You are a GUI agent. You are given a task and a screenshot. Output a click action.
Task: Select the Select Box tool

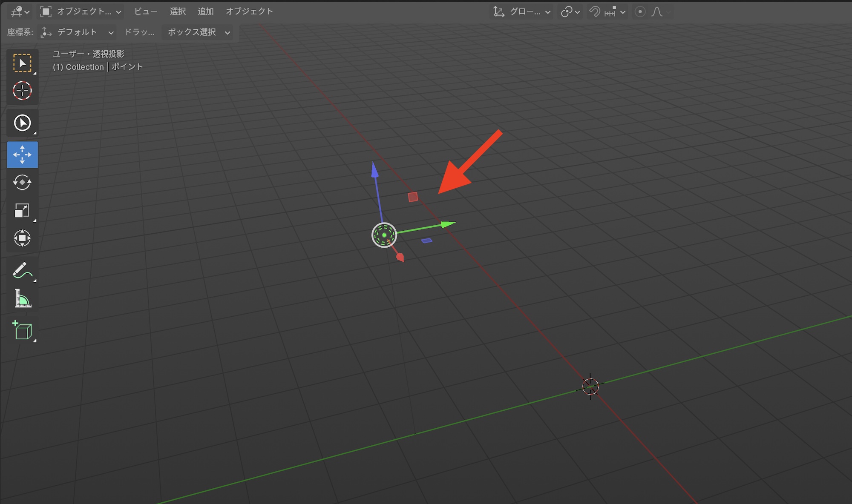22,63
